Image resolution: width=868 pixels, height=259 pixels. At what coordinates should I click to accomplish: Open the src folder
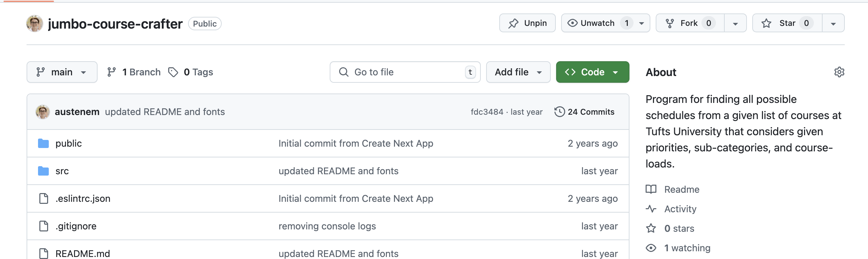coord(62,171)
